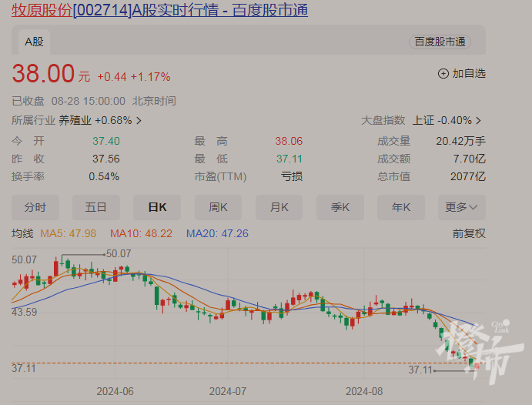This screenshot has height=405, width=532.
Task: Click the 2024-07 date axis label
Action: [x=228, y=391]
